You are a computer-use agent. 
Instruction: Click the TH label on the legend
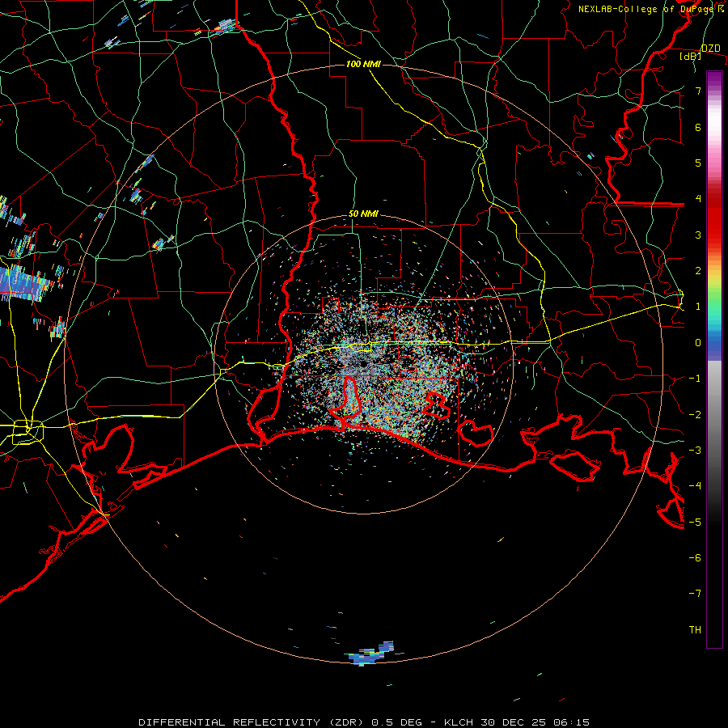tap(695, 630)
